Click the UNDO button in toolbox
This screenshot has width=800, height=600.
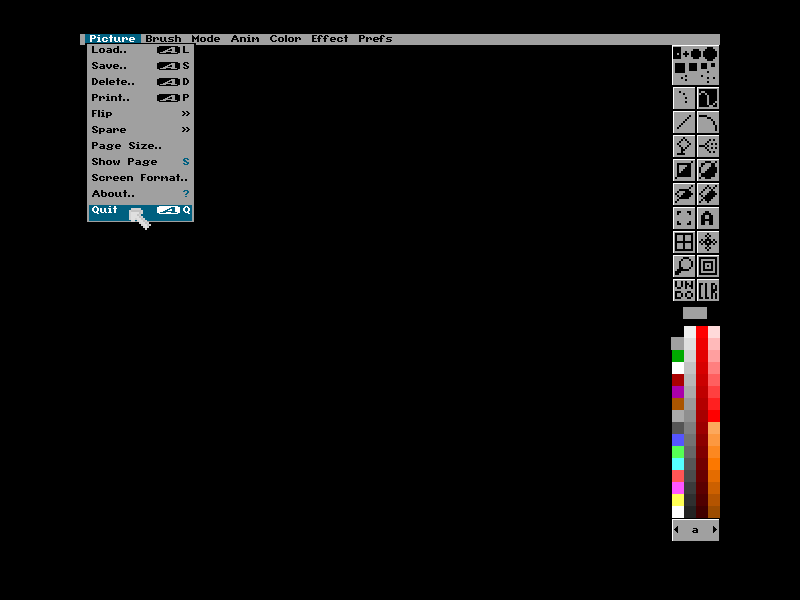click(684, 290)
